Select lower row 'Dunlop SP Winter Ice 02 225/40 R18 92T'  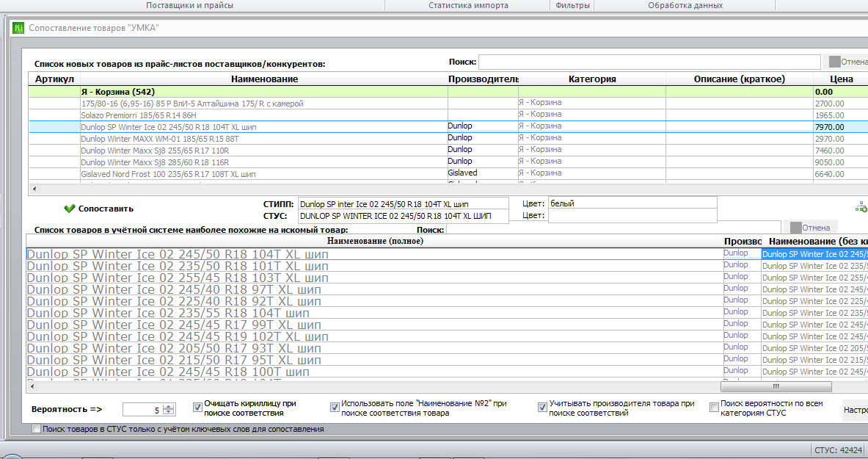click(448, 301)
